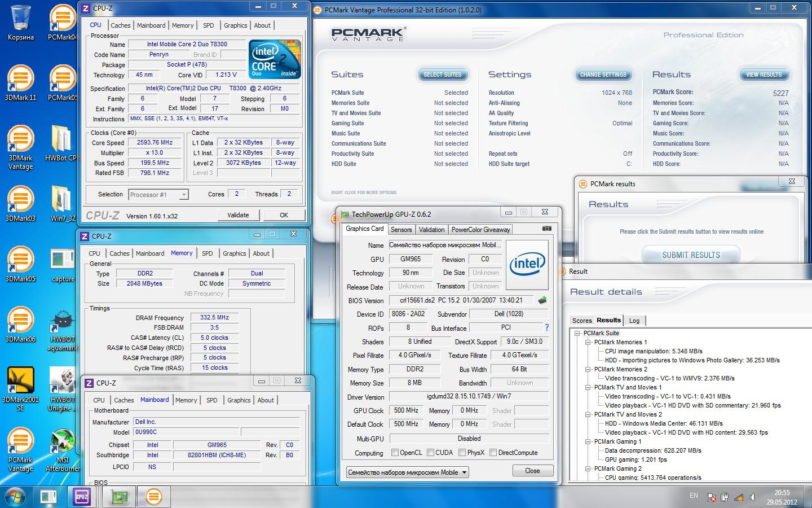Screen dimensions: 812x508
Task: Open the MSI Afterburner shortcut
Action: 62,450
